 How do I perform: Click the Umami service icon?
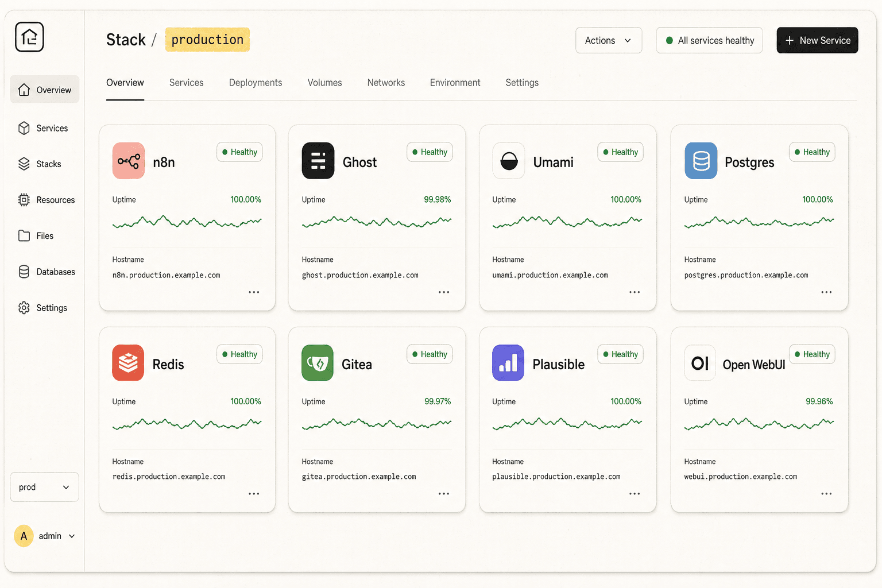(x=509, y=161)
